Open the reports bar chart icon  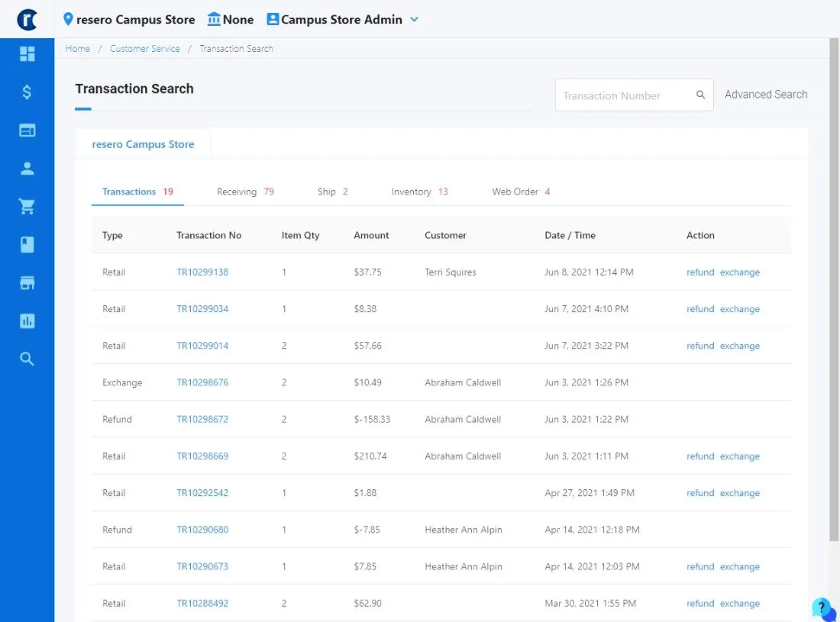(x=27, y=321)
